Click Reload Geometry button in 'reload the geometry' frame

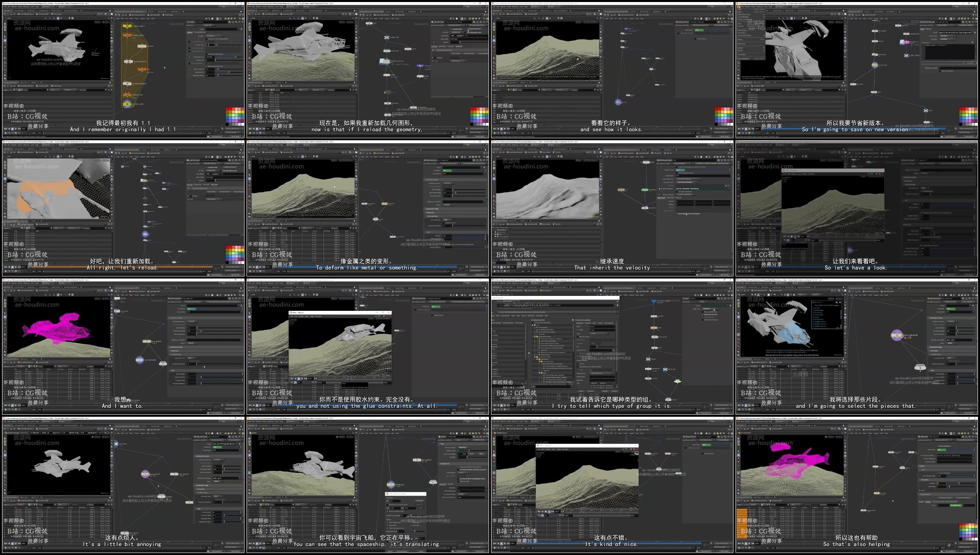[474, 29]
